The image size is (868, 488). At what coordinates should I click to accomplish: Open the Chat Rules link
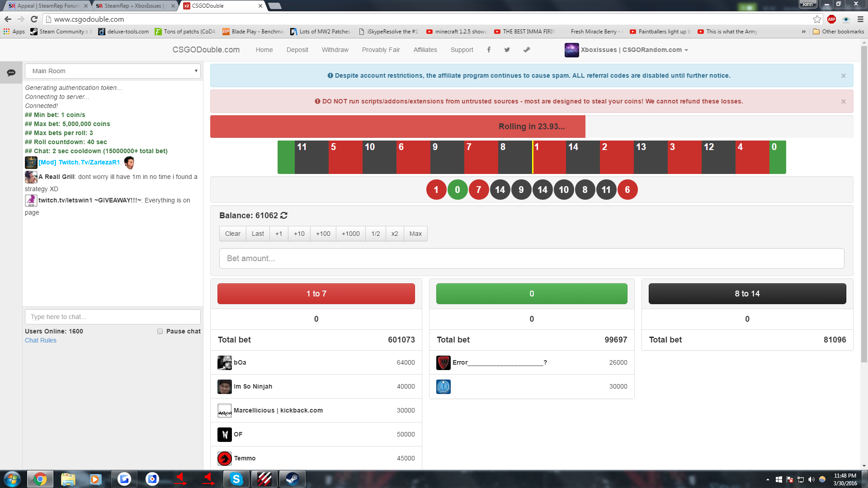tap(41, 340)
